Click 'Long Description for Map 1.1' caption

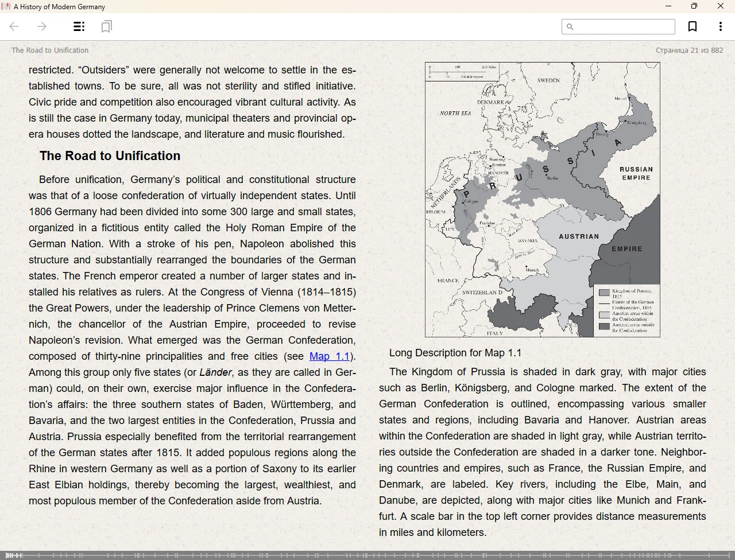(455, 353)
